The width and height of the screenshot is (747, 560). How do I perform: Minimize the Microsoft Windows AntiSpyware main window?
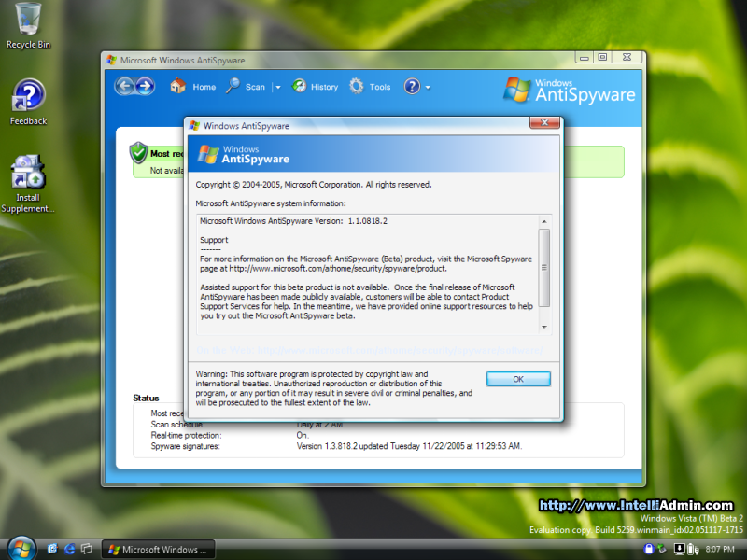pyautogui.click(x=585, y=57)
